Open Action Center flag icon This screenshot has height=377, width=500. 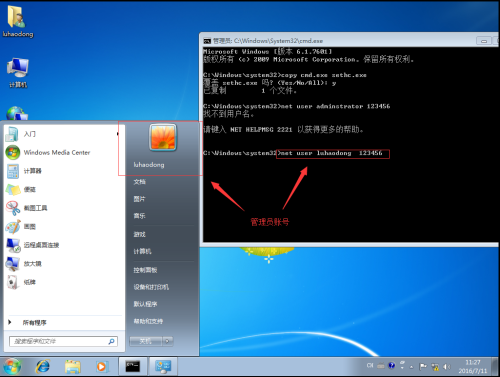click(423, 367)
